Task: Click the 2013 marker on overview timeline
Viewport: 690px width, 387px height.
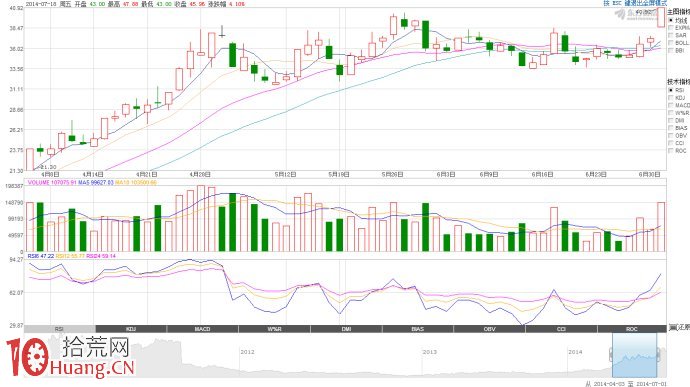Action: click(429, 352)
